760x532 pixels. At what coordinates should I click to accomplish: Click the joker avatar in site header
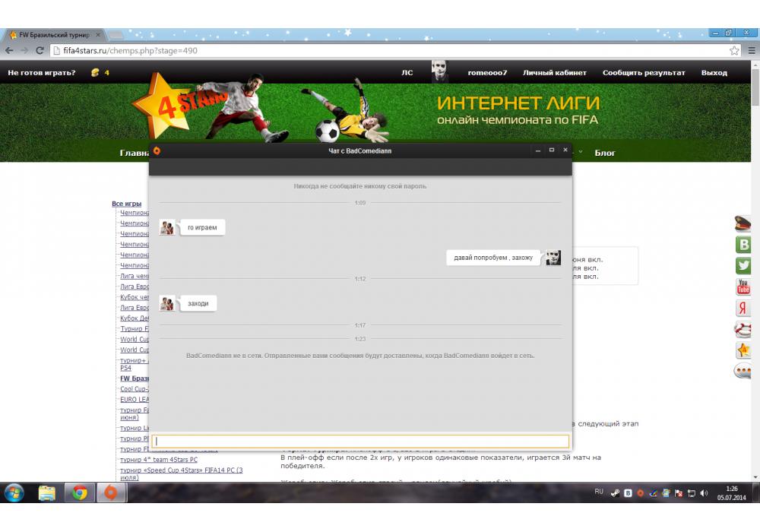[x=439, y=71]
